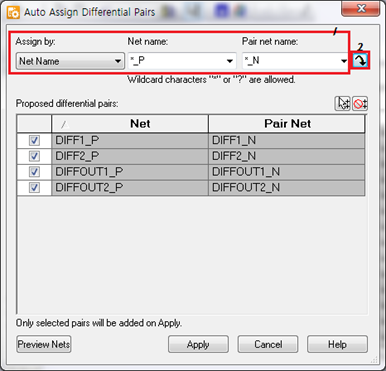The image size is (386, 371).
Task: Sort by the Net column header
Action: 130,124
